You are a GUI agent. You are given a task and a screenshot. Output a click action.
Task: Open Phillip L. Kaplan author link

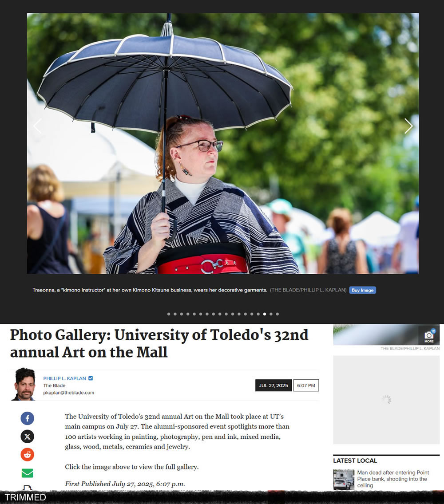click(65, 378)
